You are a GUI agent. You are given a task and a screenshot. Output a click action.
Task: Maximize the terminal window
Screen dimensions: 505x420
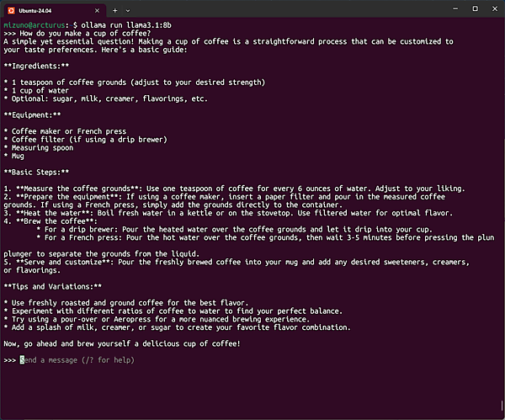(x=475, y=8)
